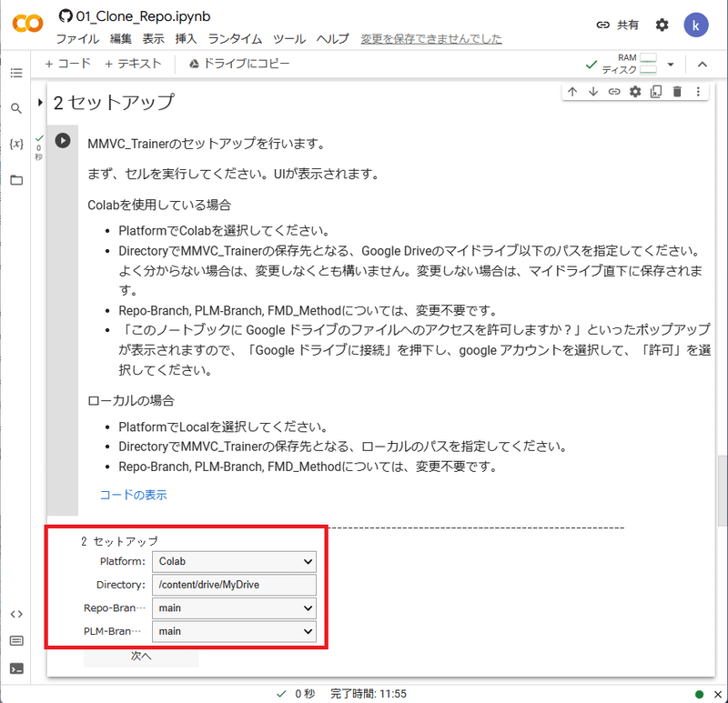
Task: Open the Repo-Branch dropdown showing main
Action: (234, 608)
